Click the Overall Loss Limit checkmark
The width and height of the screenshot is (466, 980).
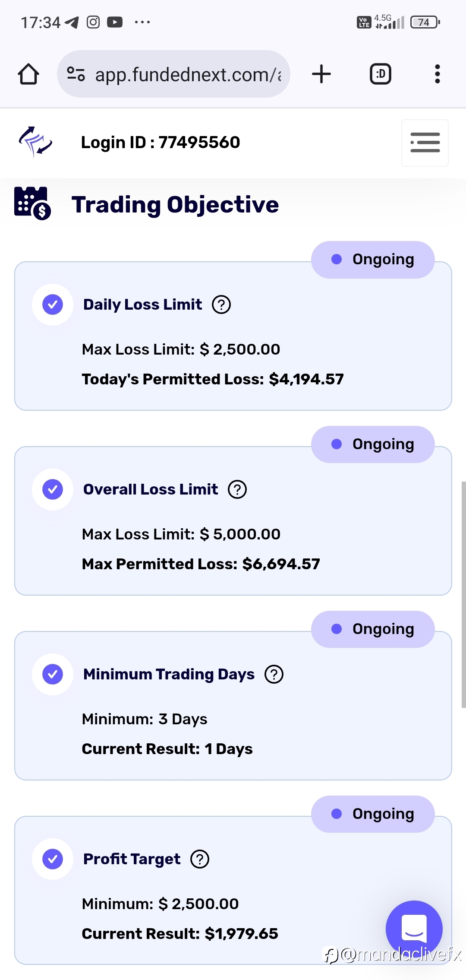point(53,489)
